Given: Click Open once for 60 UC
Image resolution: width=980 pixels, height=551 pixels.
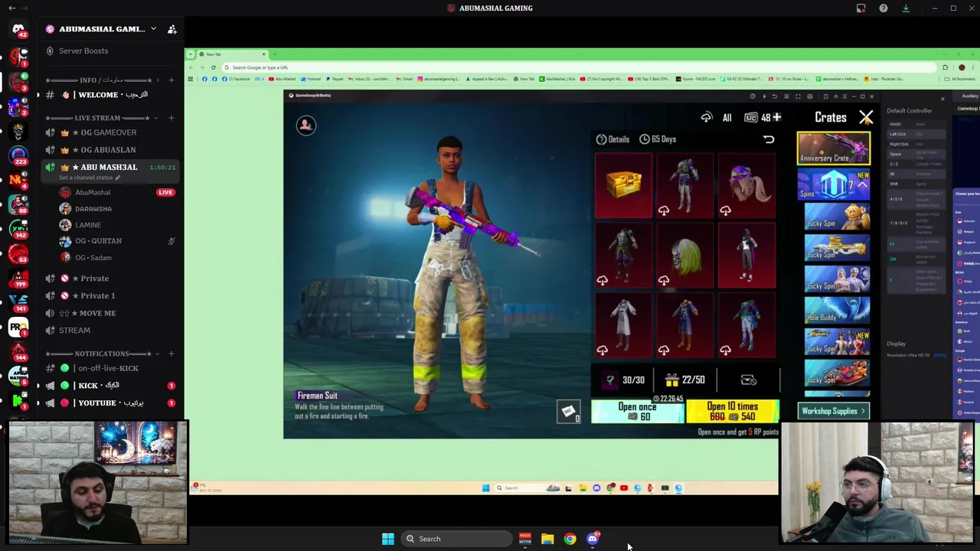Looking at the screenshot, I should point(638,412).
